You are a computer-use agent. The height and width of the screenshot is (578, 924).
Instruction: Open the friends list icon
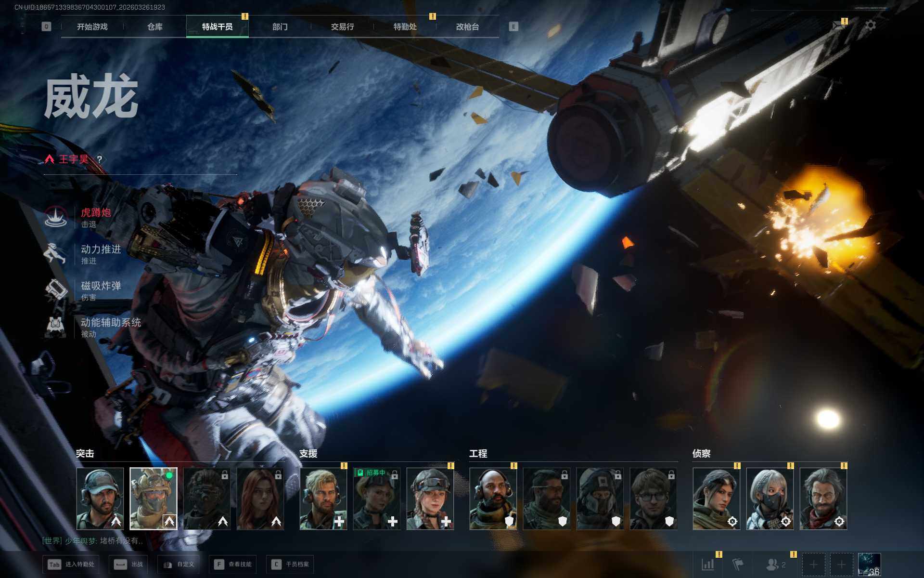[x=773, y=564]
